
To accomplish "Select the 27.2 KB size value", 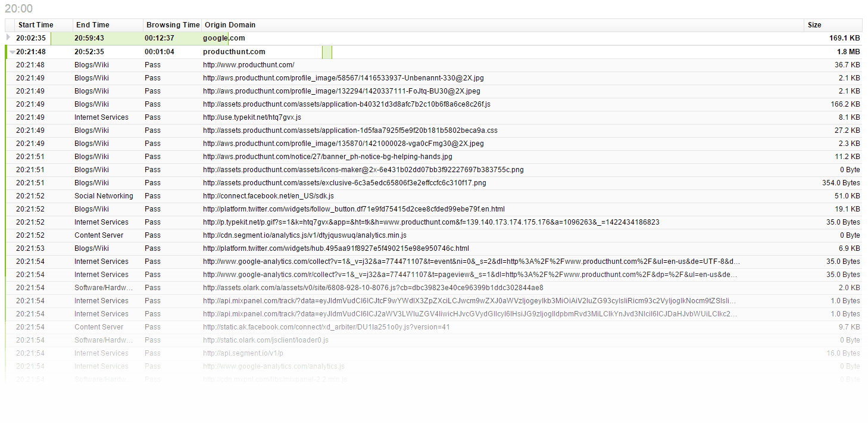I will 847,130.
